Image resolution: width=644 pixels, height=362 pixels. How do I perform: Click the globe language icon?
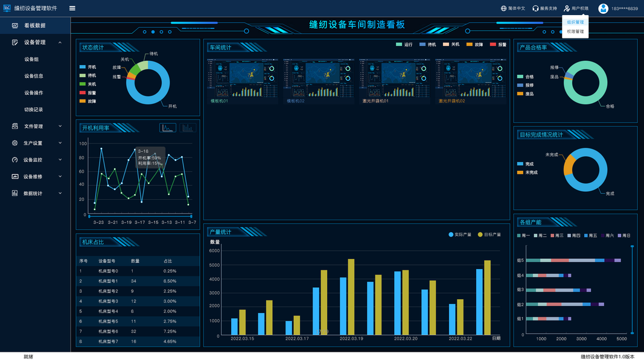click(x=503, y=8)
